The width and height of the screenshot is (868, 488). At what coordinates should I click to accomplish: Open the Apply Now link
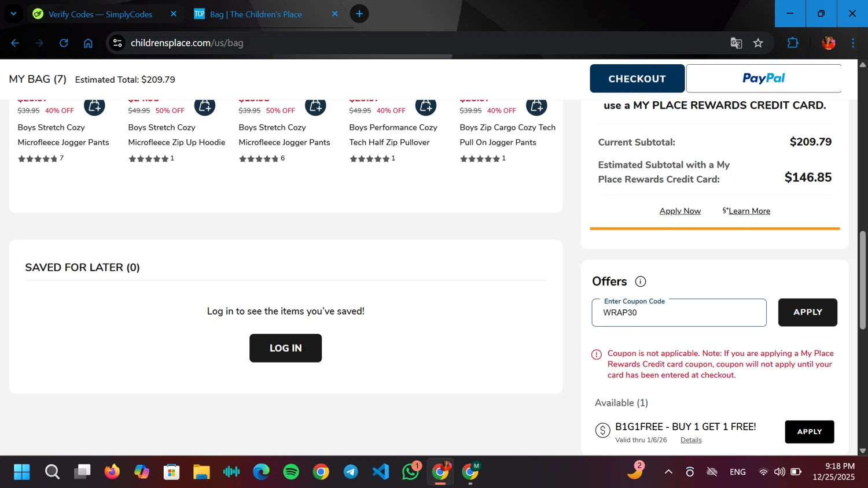tap(680, 211)
